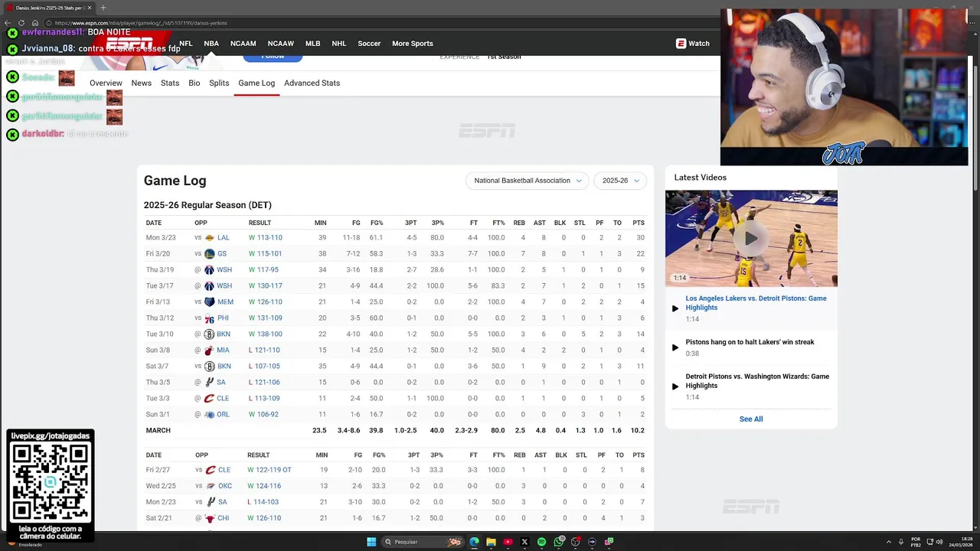Play Pistons vs. Wizards highlights icon
The width and height of the screenshot is (980, 551).
coord(675,386)
